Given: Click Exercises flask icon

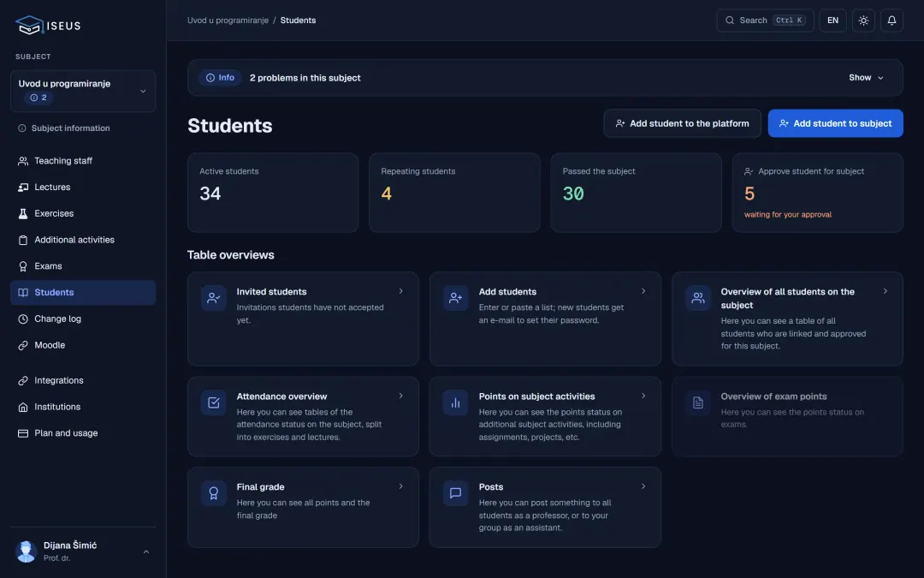Looking at the screenshot, I should pyautogui.click(x=23, y=213).
